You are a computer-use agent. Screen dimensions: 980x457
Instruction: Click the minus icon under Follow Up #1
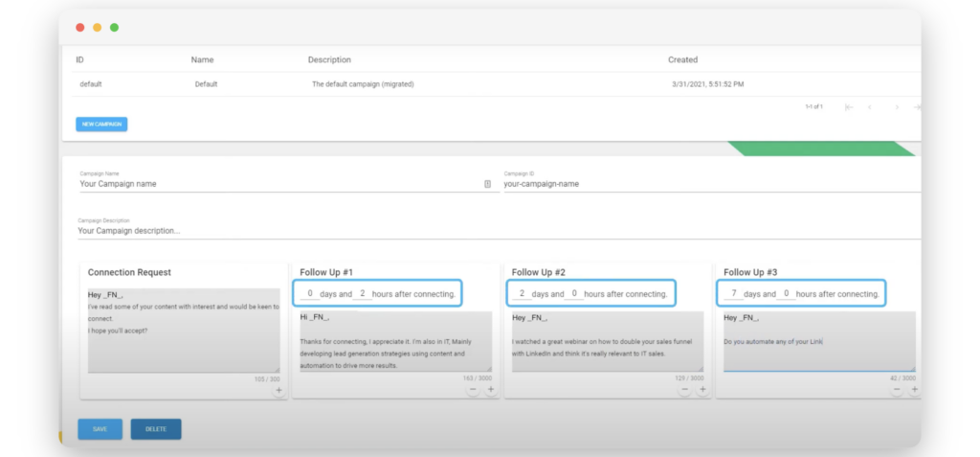[473, 390]
